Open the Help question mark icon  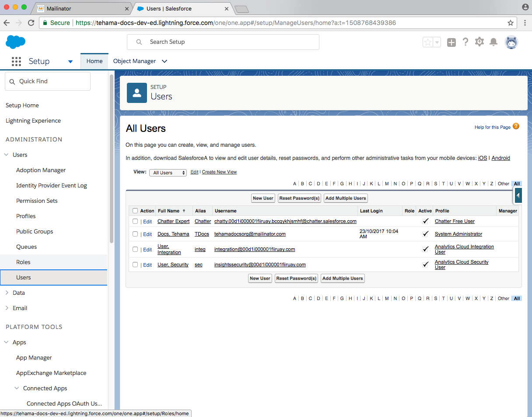coord(465,42)
